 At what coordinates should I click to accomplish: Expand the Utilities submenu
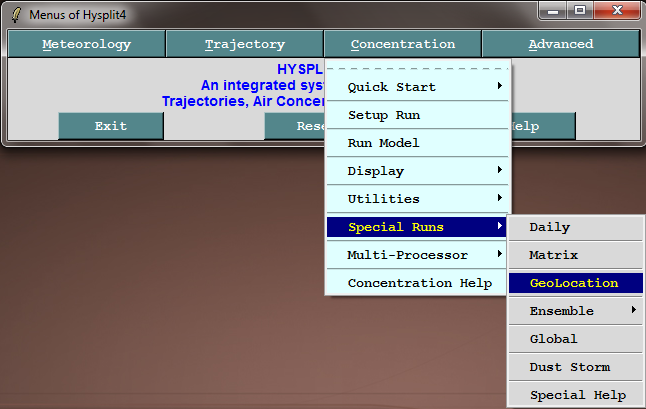click(417, 199)
